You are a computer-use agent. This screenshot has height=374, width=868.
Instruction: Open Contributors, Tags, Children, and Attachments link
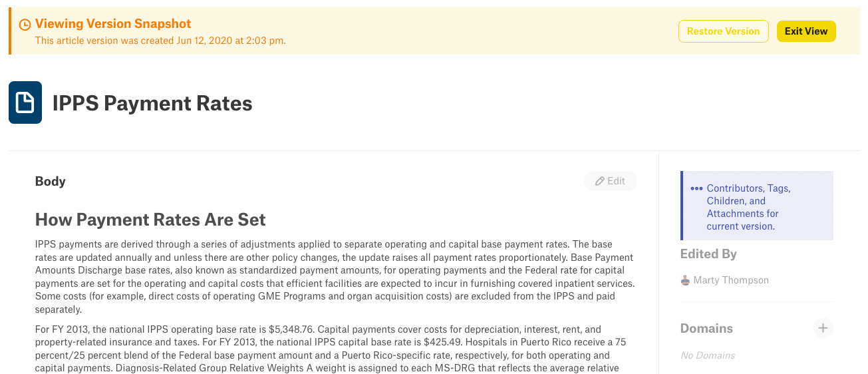(x=748, y=207)
